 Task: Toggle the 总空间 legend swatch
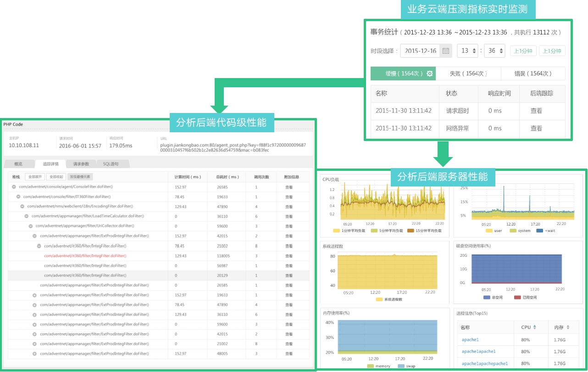(487, 298)
